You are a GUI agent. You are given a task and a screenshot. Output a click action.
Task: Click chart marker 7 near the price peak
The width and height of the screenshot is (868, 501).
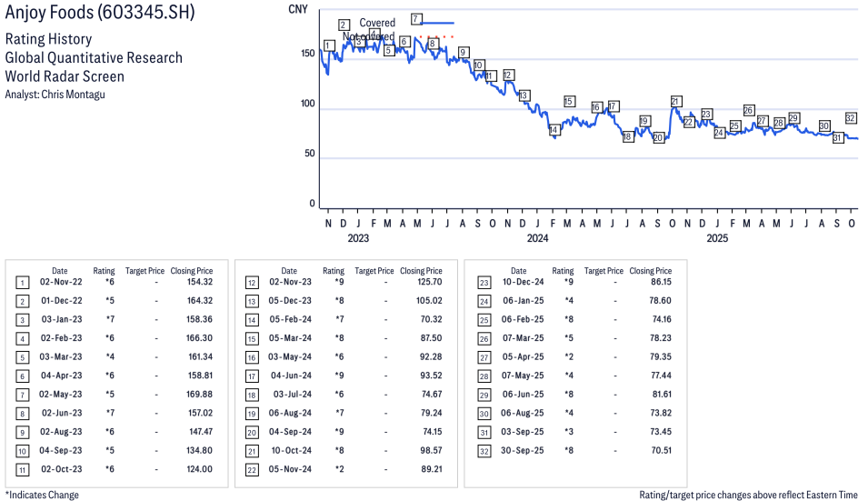(415, 19)
